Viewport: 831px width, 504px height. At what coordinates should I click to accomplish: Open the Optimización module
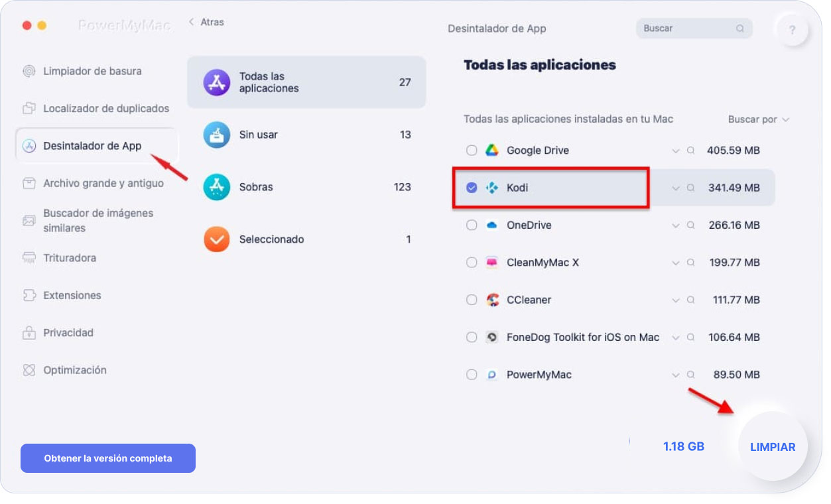[x=75, y=370]
